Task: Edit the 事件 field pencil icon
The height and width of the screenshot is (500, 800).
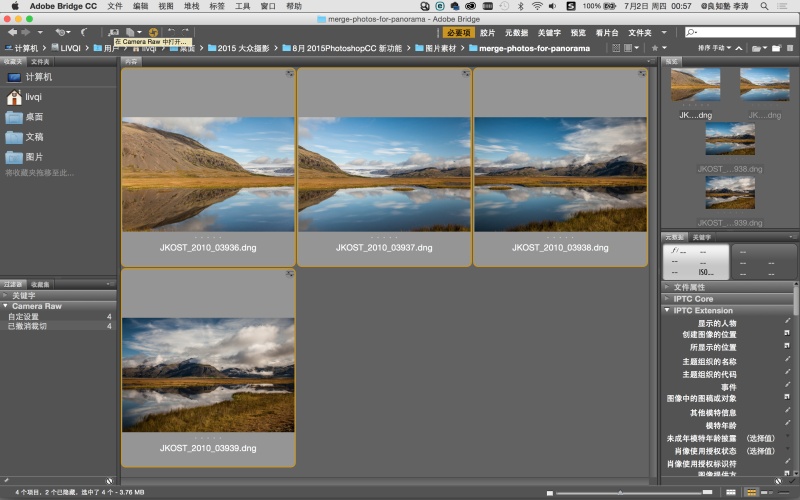Action: point(787,385)
